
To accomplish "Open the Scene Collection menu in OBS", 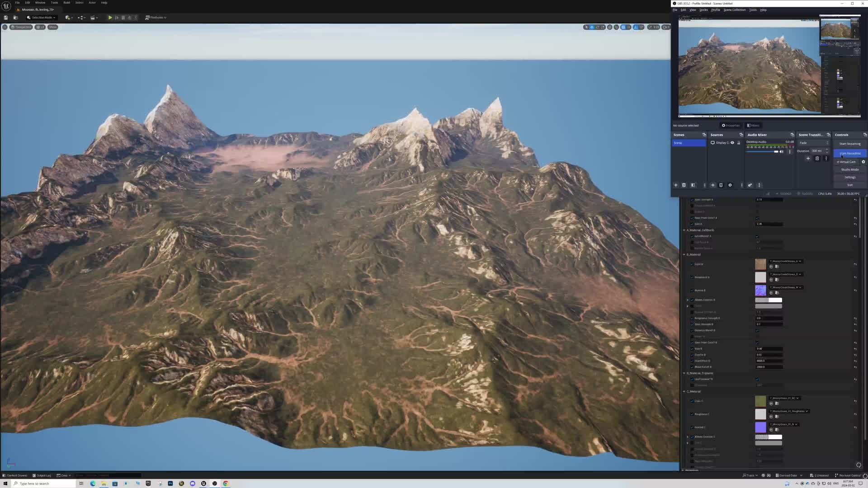I will [734, 9].
